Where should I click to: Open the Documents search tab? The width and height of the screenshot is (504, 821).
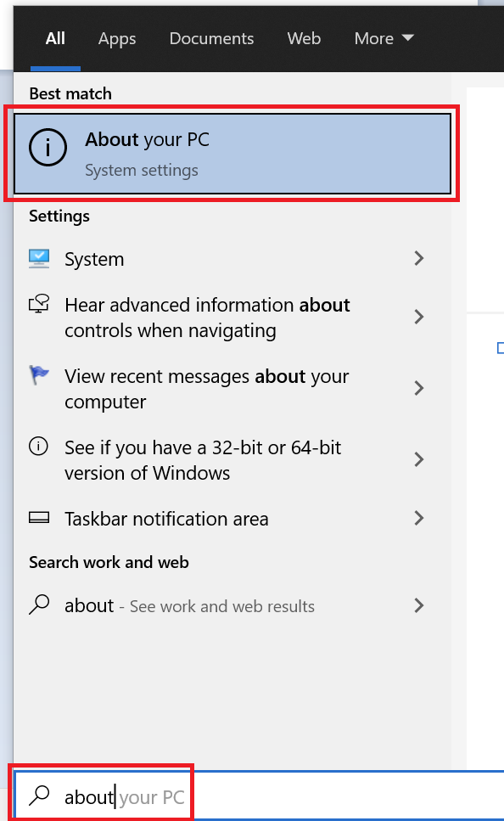[x=211, y=38]
